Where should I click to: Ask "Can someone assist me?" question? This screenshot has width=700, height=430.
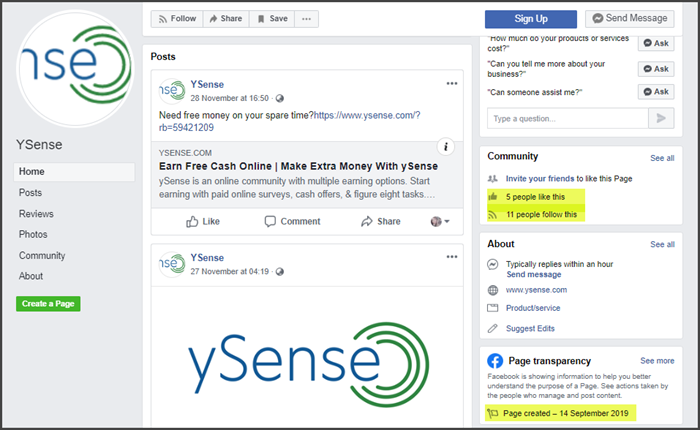656,92
